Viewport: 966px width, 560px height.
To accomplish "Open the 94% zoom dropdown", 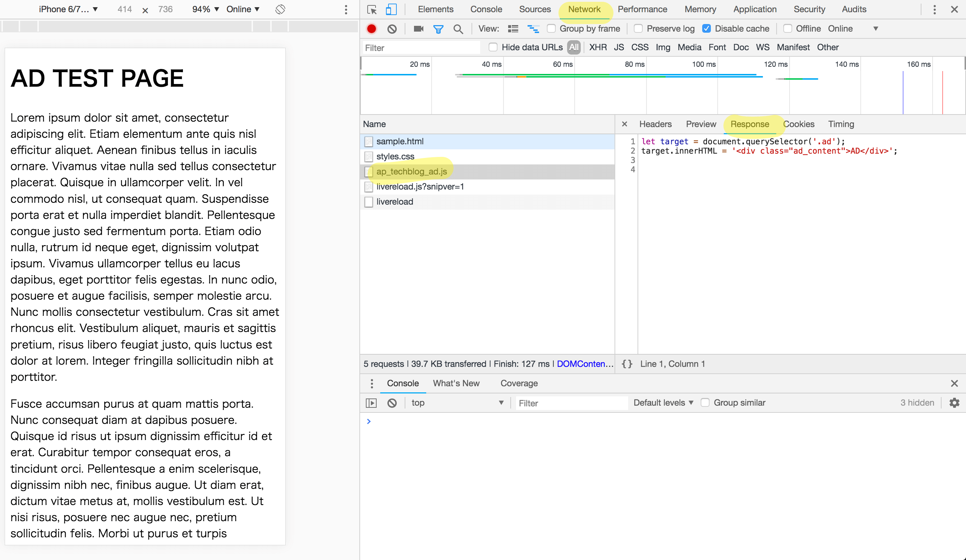I will [206, 9].
